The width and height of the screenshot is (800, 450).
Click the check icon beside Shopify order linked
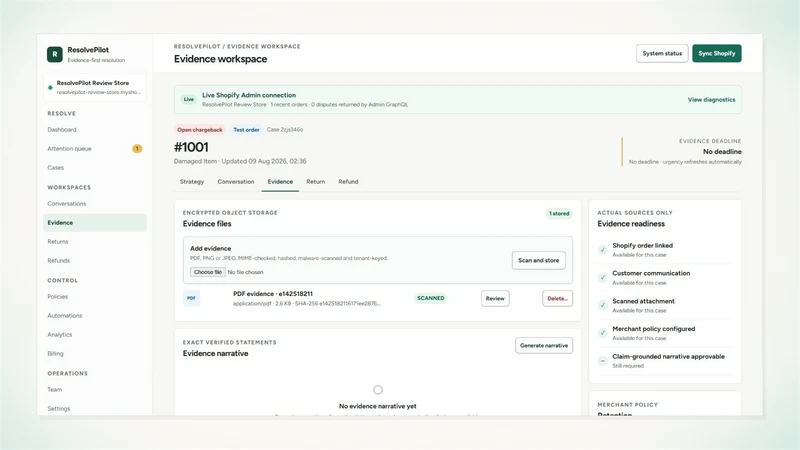pyautogui.click(x=603, y=249)
